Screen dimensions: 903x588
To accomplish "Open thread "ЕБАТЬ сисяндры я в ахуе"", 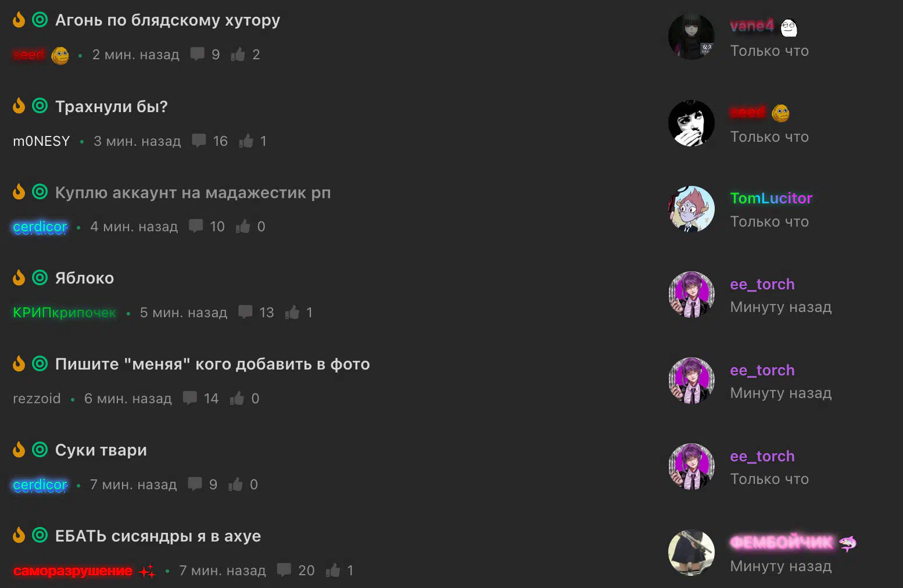I will coord(158,536).
